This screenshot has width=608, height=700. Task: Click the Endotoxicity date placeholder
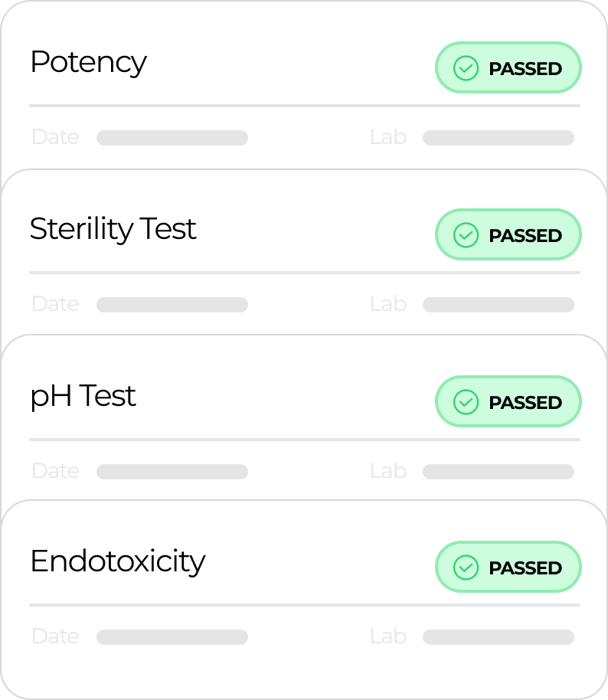point(172,637)
